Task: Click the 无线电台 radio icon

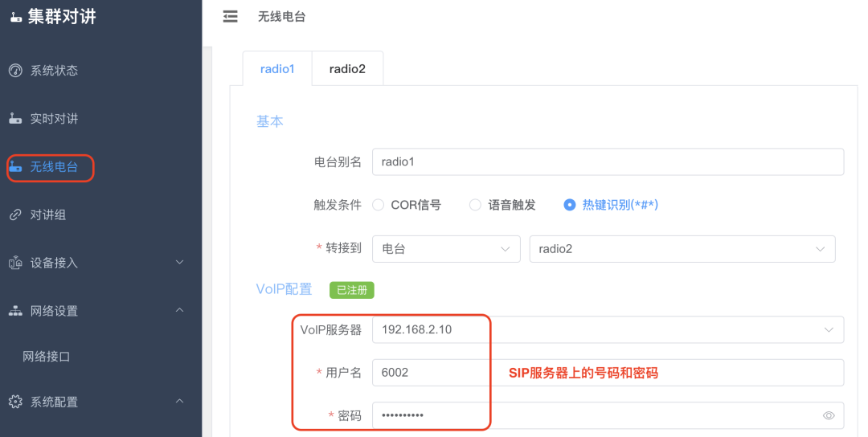Action: coord(15,166)
